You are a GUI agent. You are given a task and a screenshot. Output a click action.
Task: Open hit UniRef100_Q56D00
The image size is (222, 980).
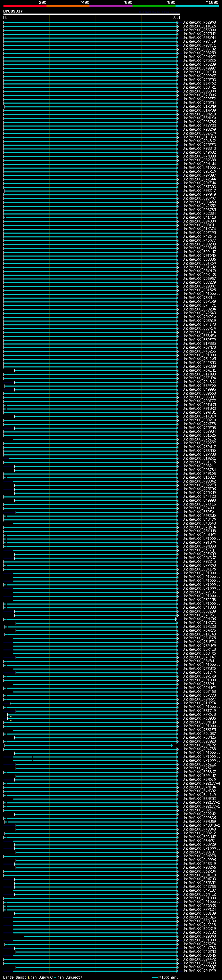click(x=199, y=30)
